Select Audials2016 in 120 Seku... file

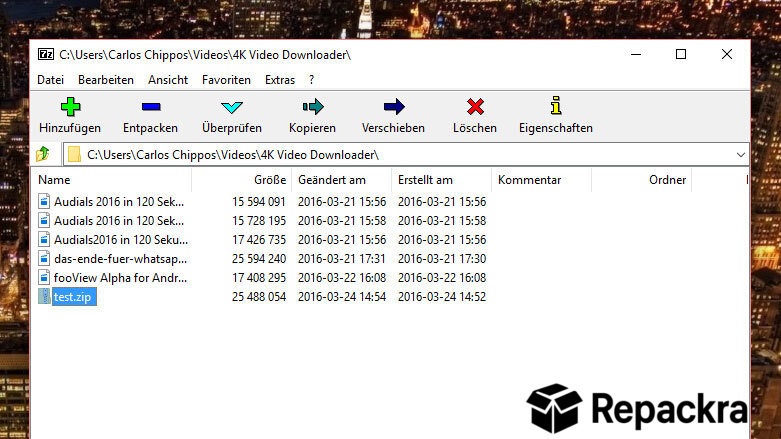point(121,240)
